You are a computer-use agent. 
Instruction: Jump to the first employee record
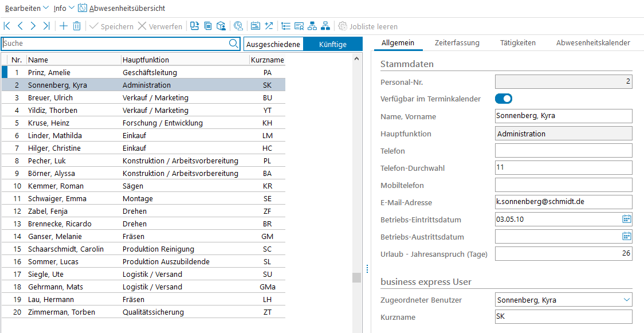click(x=7, y=26)
